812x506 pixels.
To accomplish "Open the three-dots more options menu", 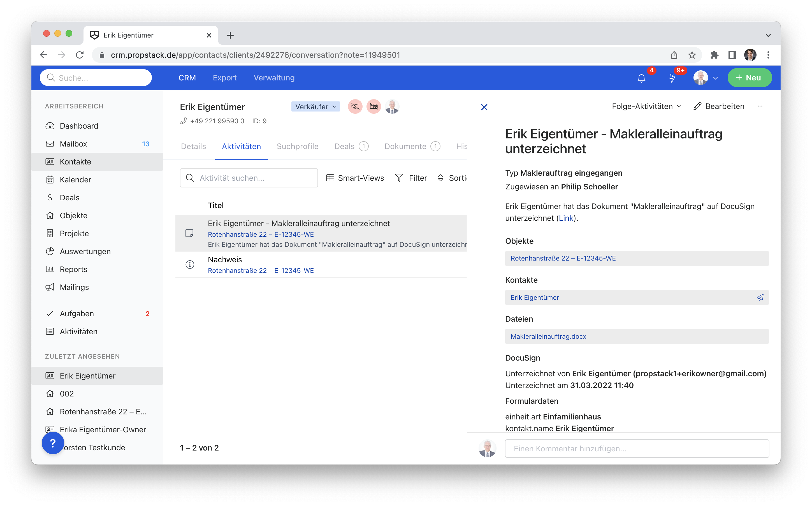I will click(x=760, y=106).
